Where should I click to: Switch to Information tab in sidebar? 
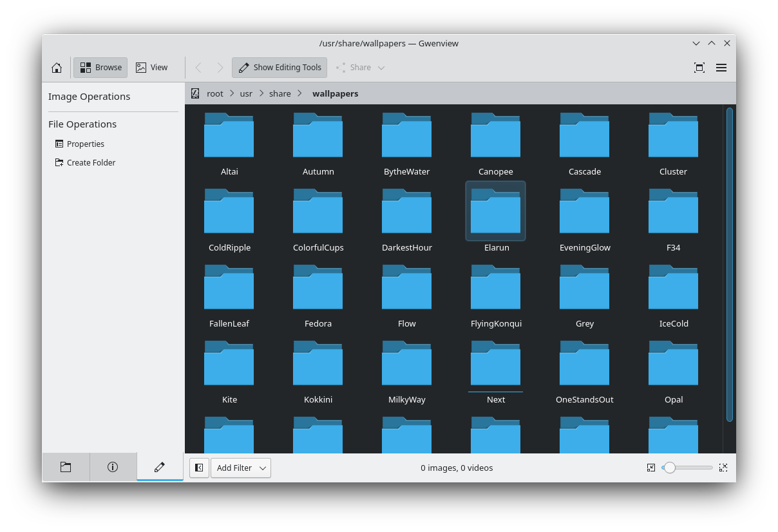coord(113,467)
